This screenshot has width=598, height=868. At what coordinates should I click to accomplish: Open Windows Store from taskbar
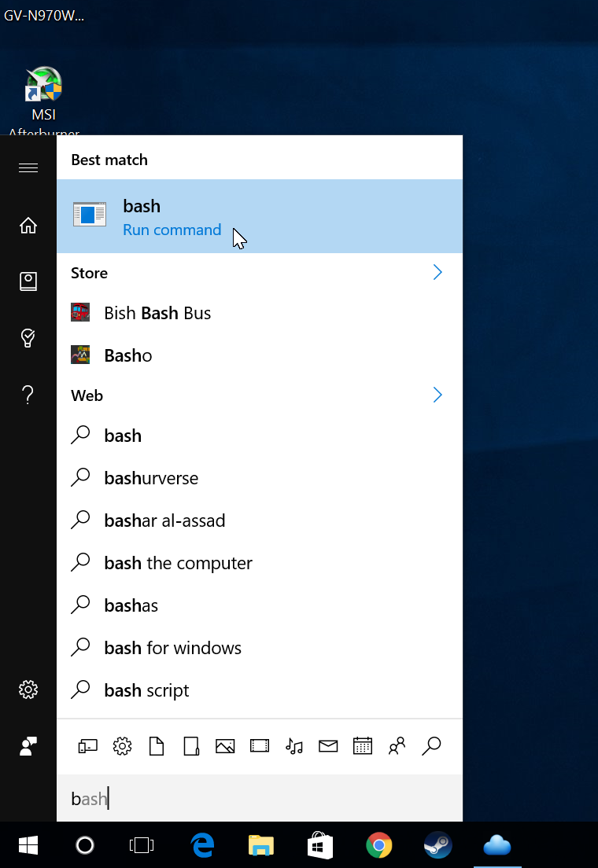[319, 845]
